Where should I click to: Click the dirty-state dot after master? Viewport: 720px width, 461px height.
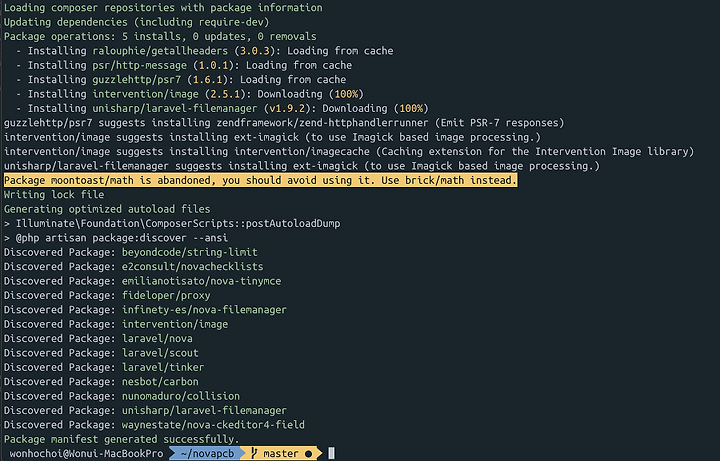coord(309,454)
